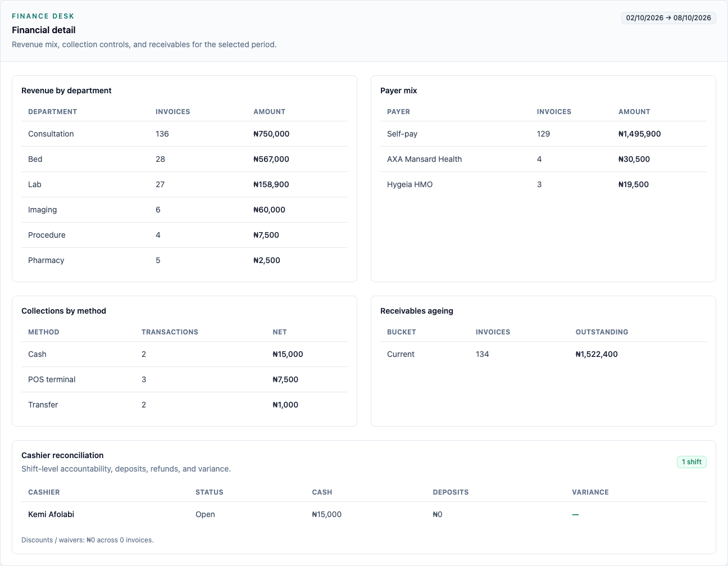
Task: Select the Procedure department name
Action: coord(47,235)
